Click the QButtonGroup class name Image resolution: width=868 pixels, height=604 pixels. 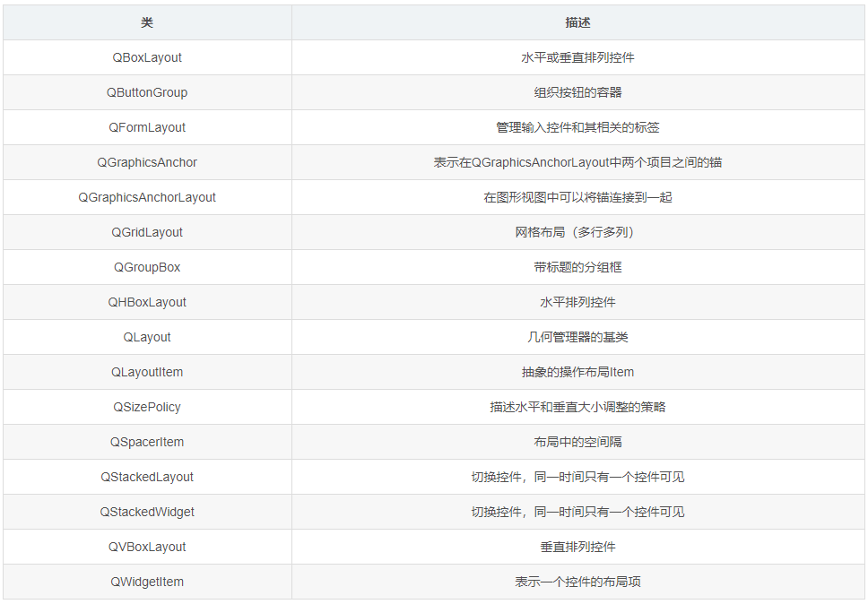click(x=147, y=92)
